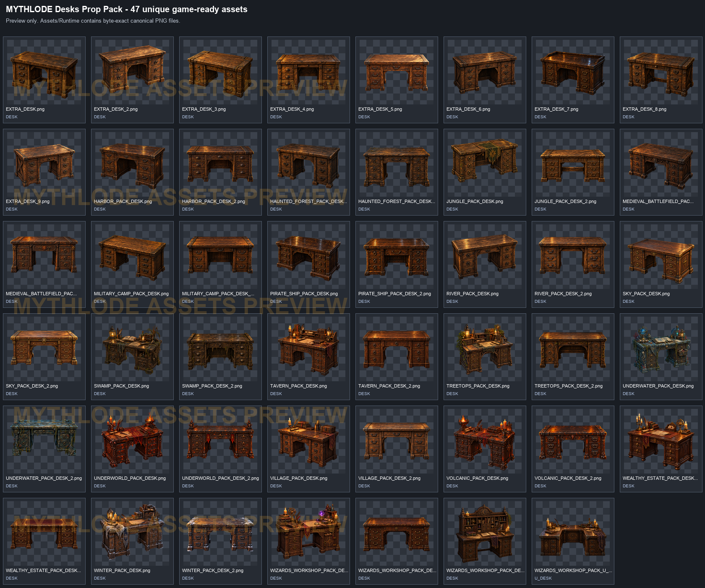Select the EXTRA_DESK_4.png thumbnail

point(308,72)
